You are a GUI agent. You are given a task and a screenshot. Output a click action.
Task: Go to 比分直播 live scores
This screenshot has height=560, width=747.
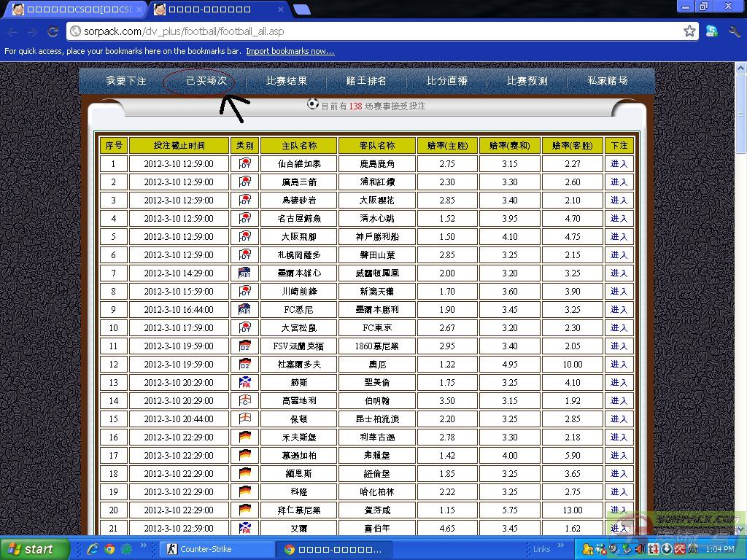click(446, 81)
